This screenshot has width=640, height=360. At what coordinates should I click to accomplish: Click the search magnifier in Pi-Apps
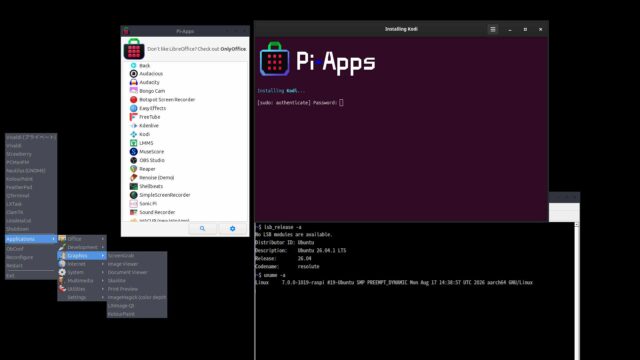coord(202,229)
